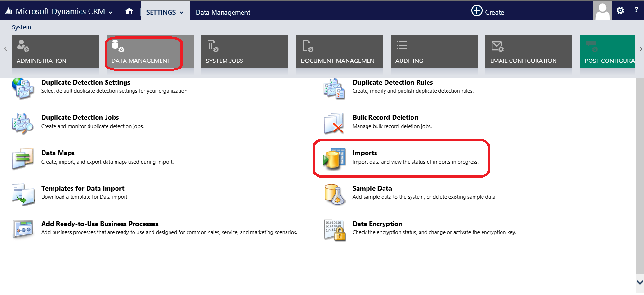Open the Bulk Record Deletion link
The image size is (644, 295).
(x=385, y=117)
